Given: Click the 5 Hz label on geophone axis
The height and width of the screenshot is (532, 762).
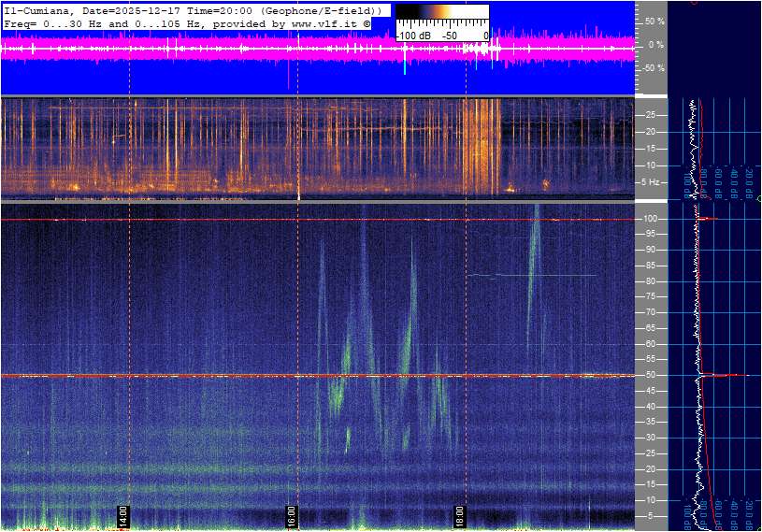Looking at the screenshot, I should click(x=651, y=182).
